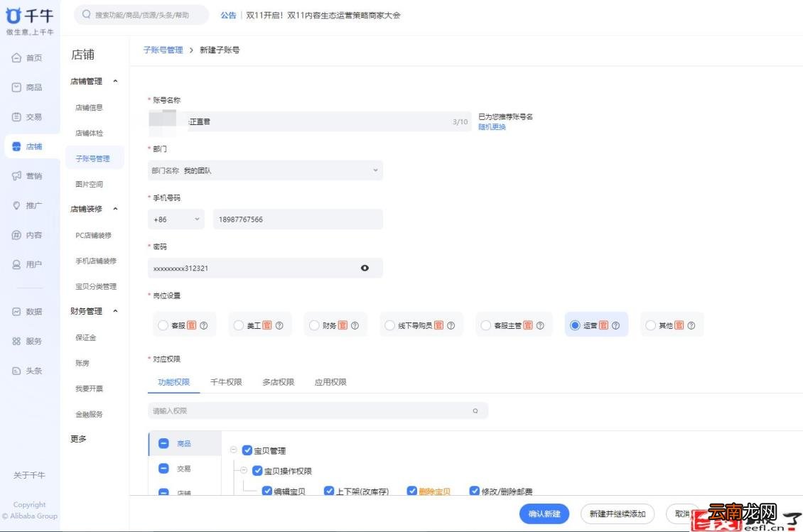Click the help question icon next to 其他
This screenshot has width=803, height=532.
point(691,325)
